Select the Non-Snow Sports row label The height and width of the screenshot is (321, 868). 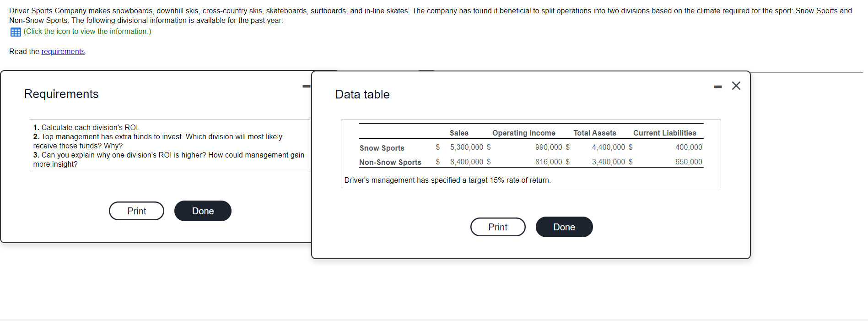(x=390, y=162)
